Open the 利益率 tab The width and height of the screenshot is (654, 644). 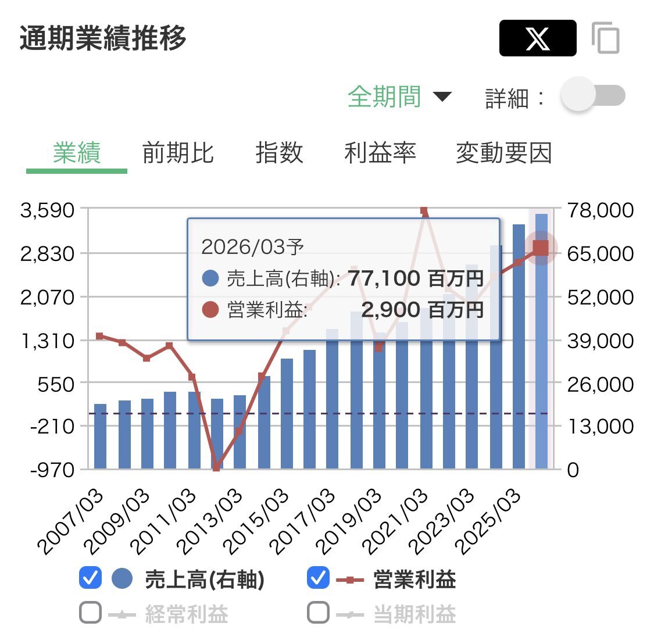click(381, 153)
